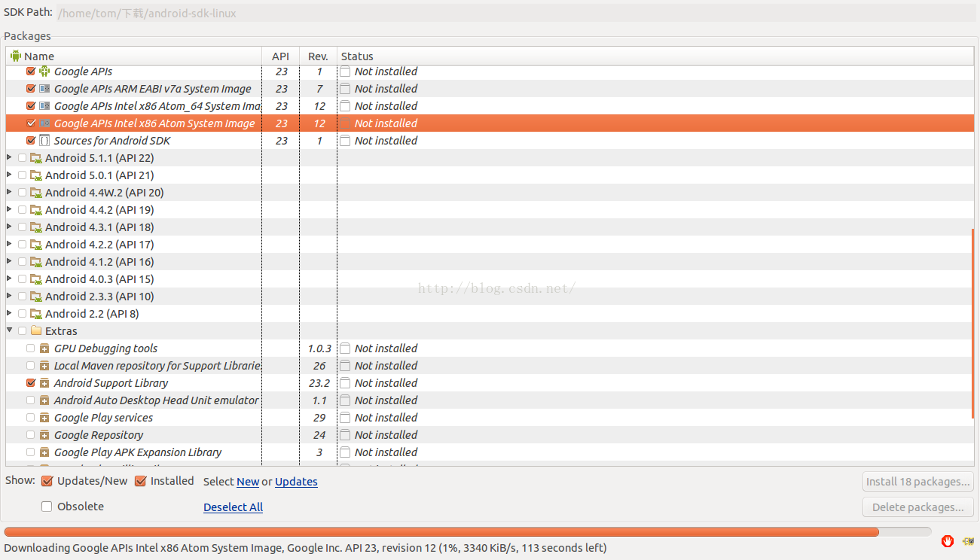Uncheck Sources for Android SDK checkbox
Viewport: 980px width, 560px height.
tap(31, 141)
